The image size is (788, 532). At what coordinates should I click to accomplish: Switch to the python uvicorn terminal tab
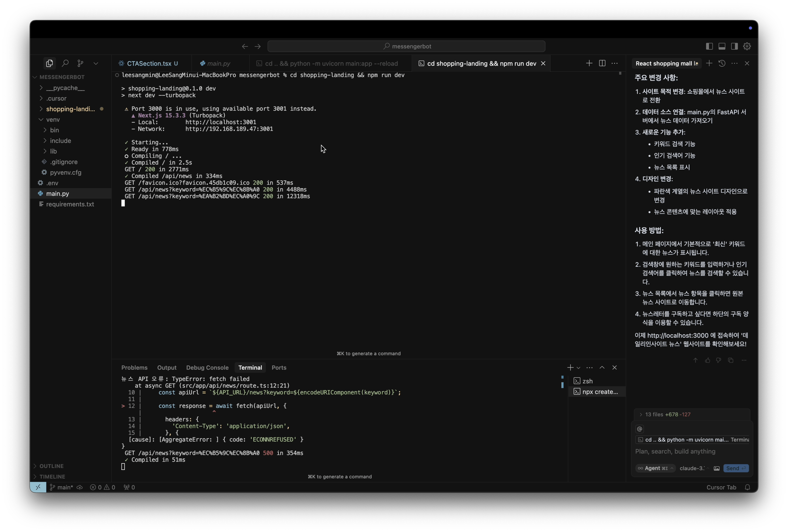(330, 64)
